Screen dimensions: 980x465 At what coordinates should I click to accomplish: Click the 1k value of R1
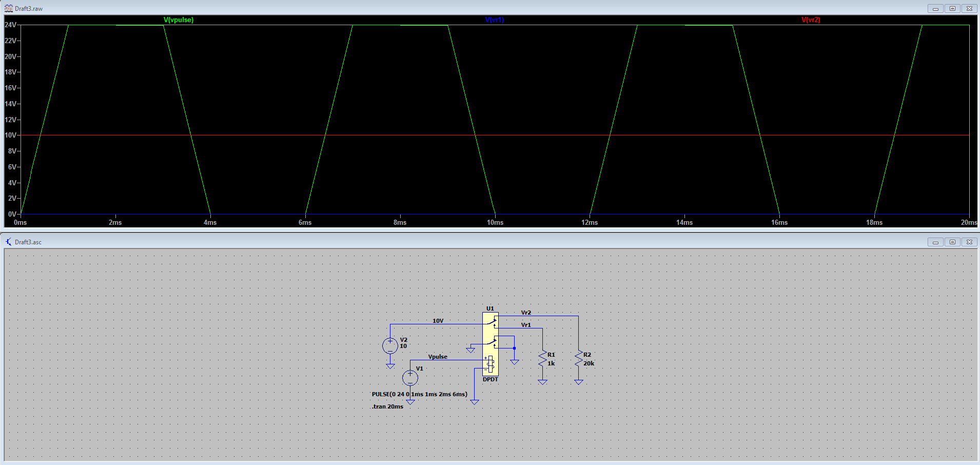(x=551, y=363)
